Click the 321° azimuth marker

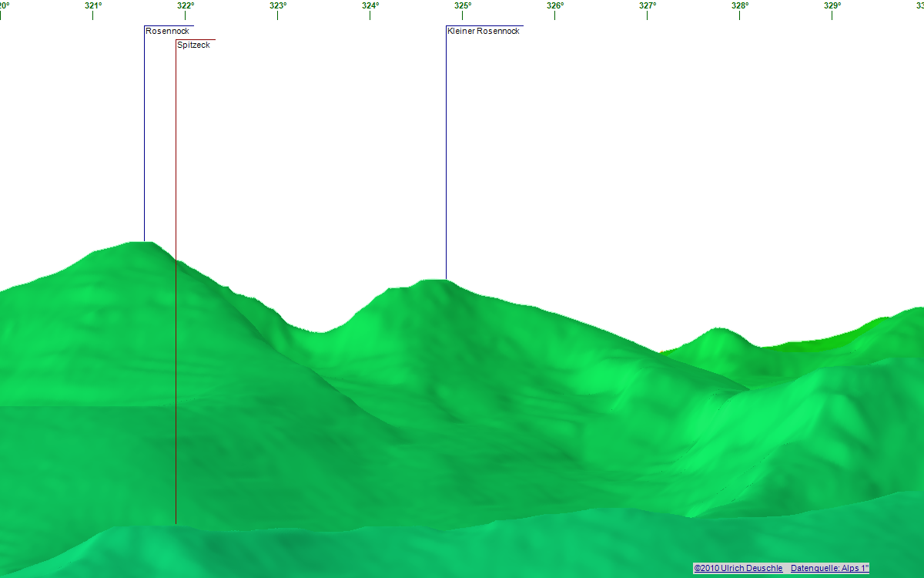[x=93, y=6]
